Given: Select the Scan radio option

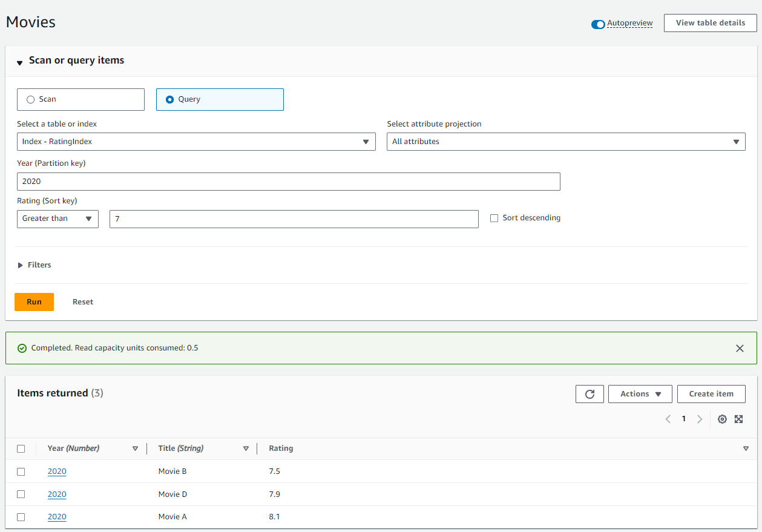Looking at the screenshot, I should click(x=31, y=99).
